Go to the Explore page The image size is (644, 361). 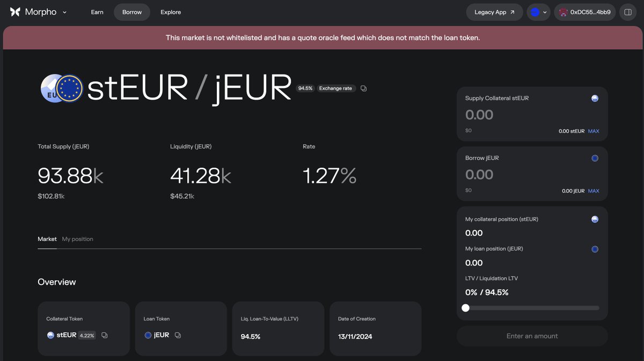click(x=171, y=12)
